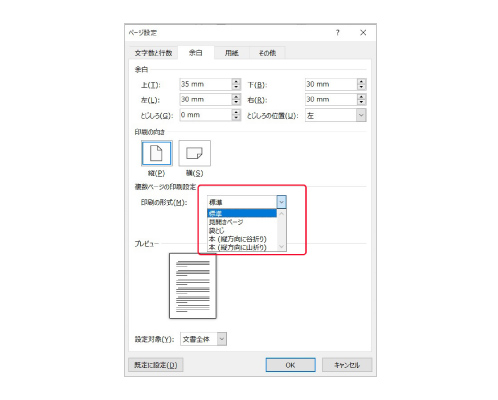
Task: Switch to the 余白 tab
Action: point(196,53)
